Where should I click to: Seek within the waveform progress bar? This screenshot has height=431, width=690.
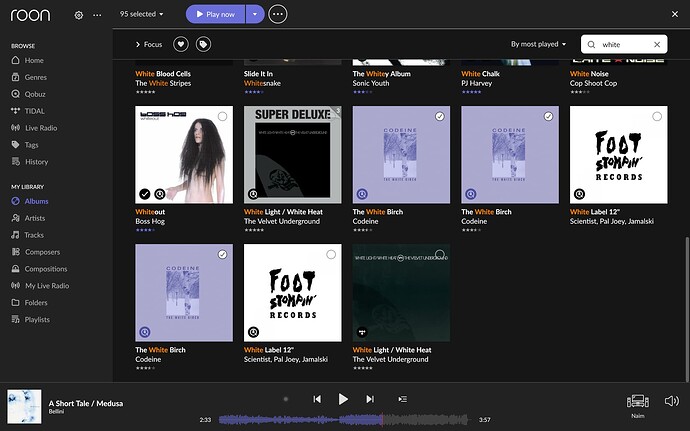[x=343, y=420]
